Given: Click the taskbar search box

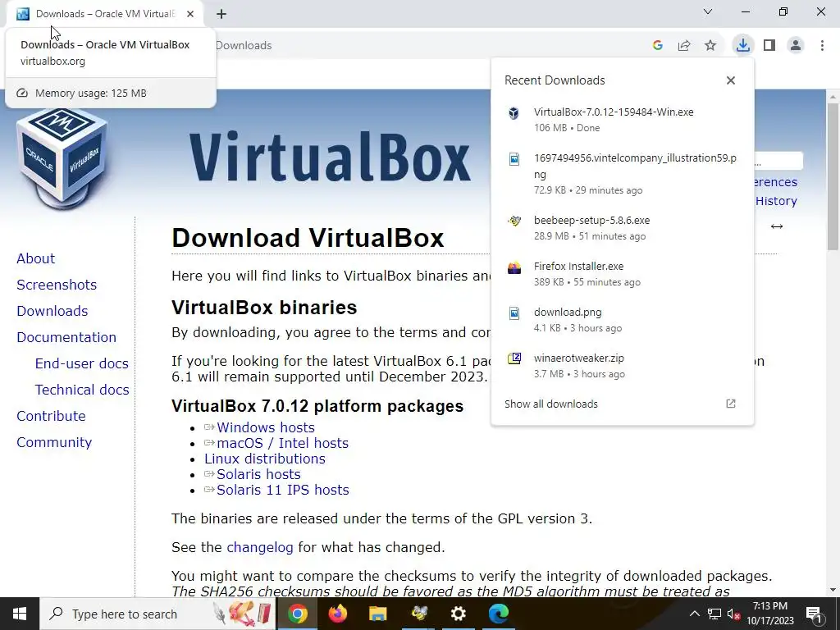Looking at the screenshot, I should tap(157, 614).
